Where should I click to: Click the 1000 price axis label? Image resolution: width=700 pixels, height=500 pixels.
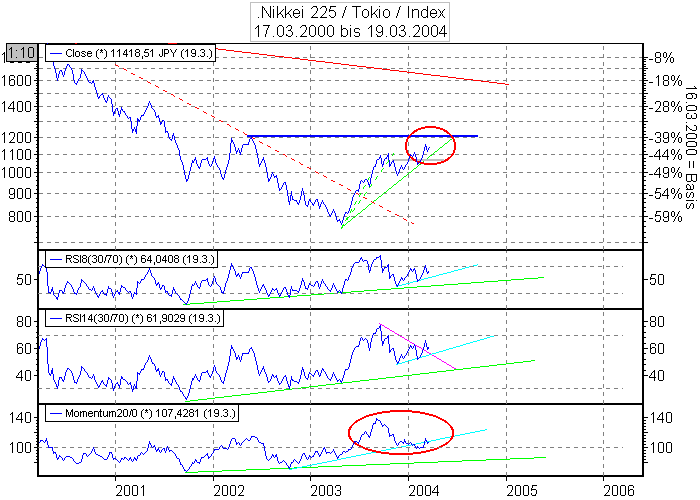pos(17,172)
